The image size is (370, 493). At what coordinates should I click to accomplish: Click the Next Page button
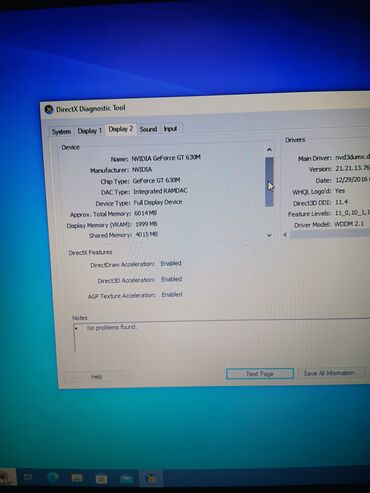(x=260, y=374)
